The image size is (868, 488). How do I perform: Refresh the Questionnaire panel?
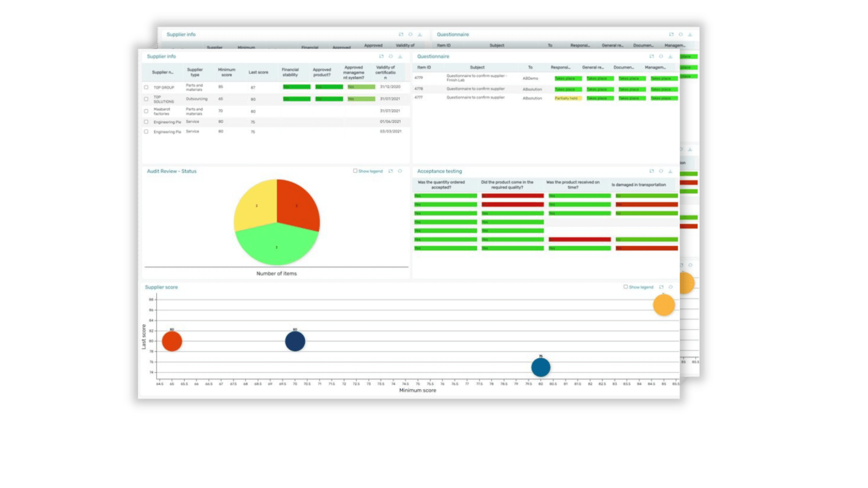coord(660,56)
